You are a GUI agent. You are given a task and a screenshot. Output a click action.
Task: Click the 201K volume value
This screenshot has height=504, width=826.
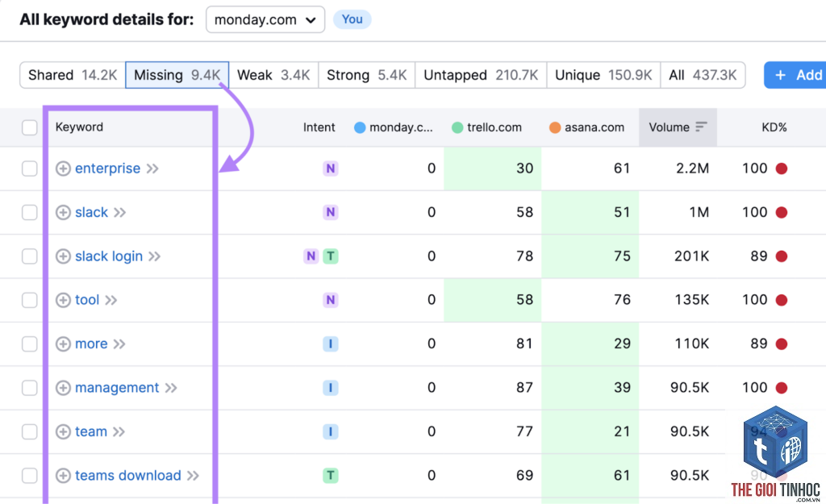(x=691, y=256)
